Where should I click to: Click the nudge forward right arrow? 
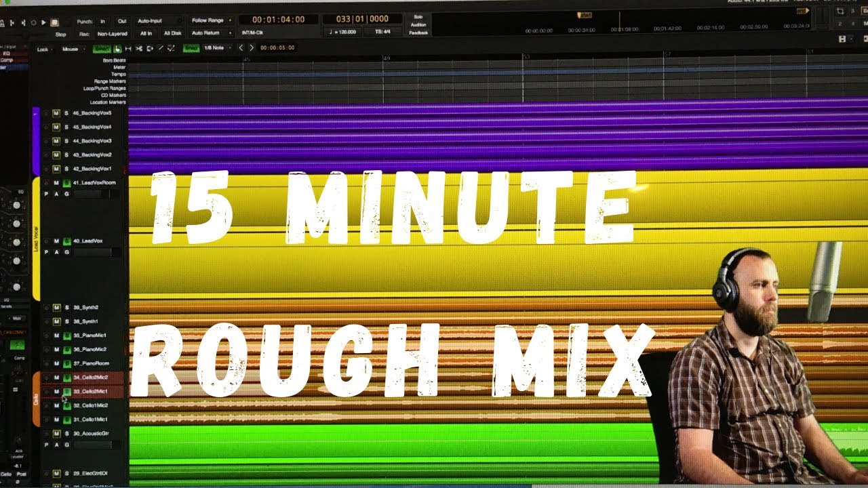[252, 48]
